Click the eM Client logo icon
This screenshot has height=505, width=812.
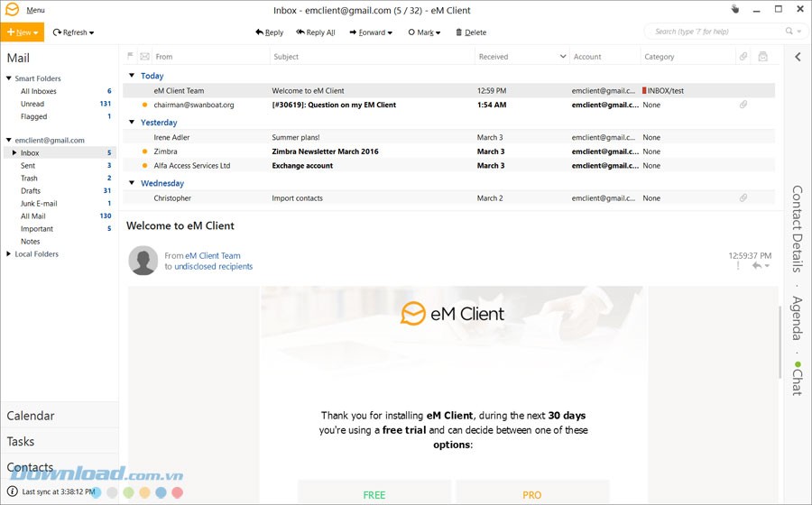pyautogui.click(x=12, y=9)
